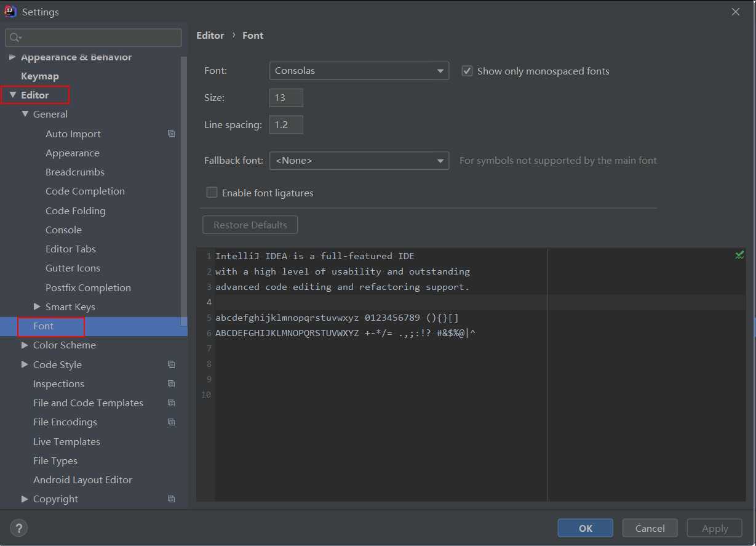Screen dimensions: 756x546
Task: Open Inspections settings
Action: tap(58, 383)
